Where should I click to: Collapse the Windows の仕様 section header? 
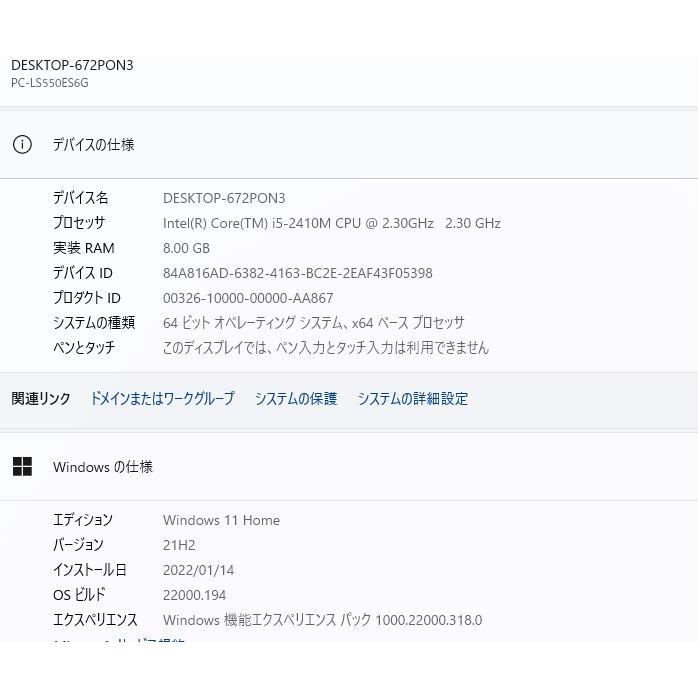click(x=103, y=467)
